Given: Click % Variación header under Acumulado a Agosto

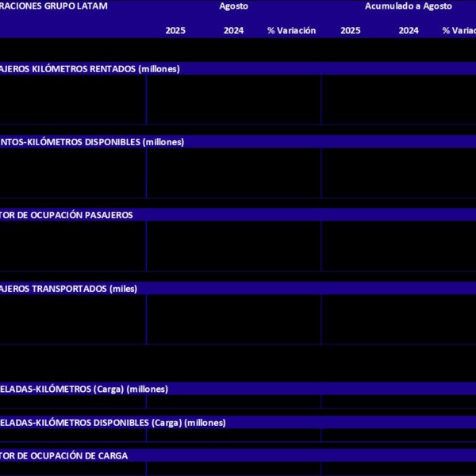Looking at the screenshot, I should 459,31.
